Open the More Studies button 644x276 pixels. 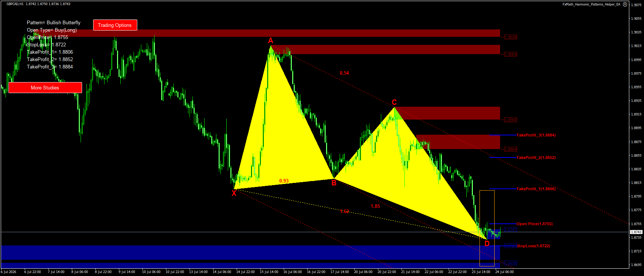point(45,88)
